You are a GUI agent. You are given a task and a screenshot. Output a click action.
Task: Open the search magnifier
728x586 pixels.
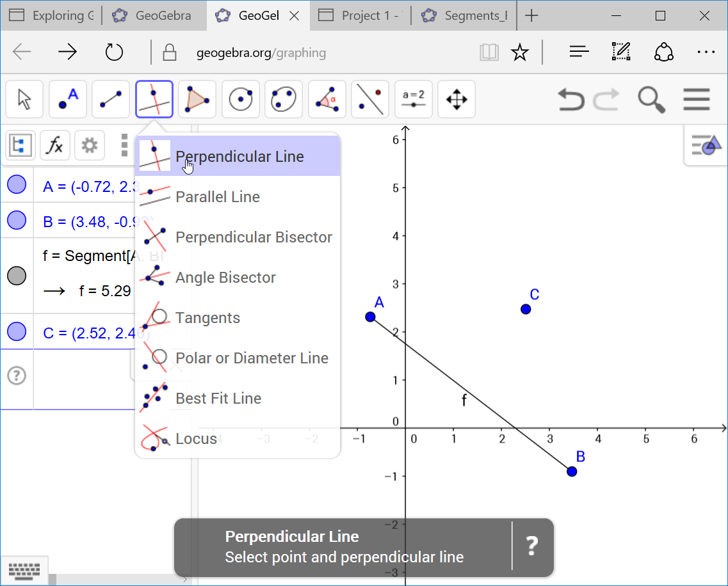click(651, 99)
